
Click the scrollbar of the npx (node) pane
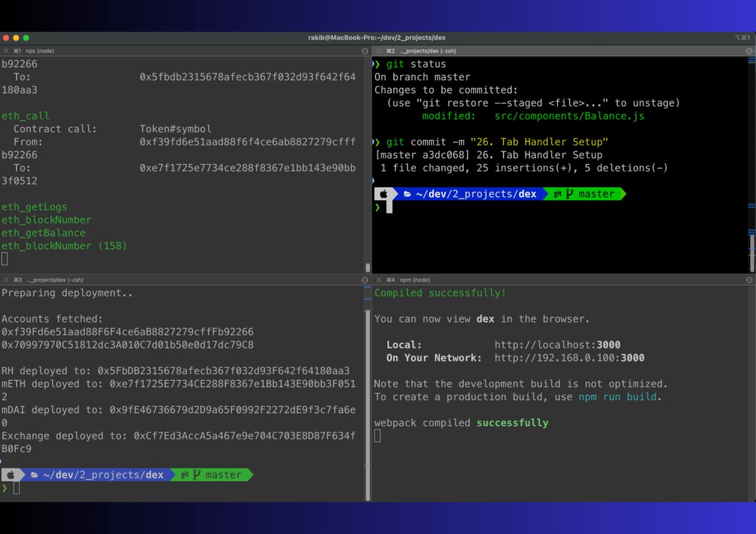pos(368,266)
